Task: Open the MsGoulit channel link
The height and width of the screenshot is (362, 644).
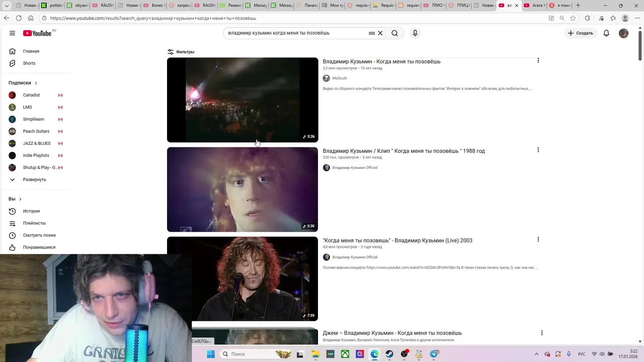Action: (340, 78)
